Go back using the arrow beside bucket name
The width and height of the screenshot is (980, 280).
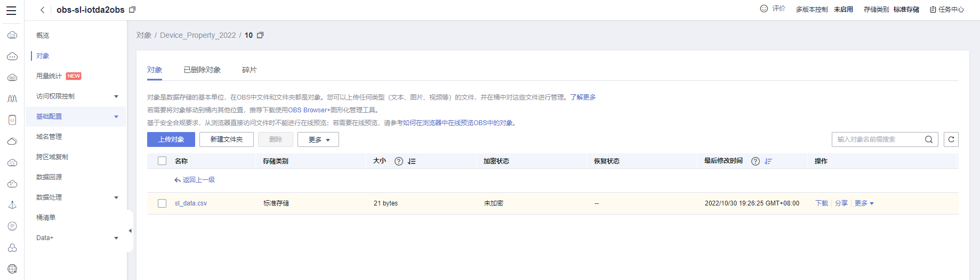click(42, 10)
